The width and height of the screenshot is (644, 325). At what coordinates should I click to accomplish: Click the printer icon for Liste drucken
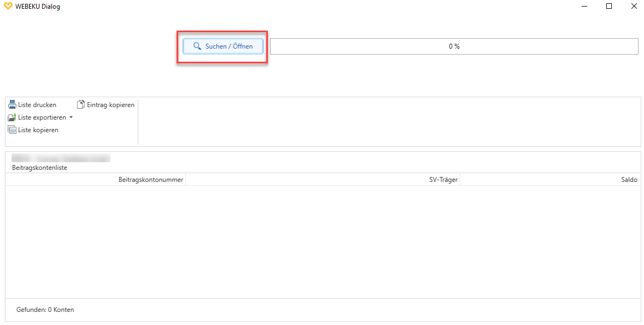12,105
